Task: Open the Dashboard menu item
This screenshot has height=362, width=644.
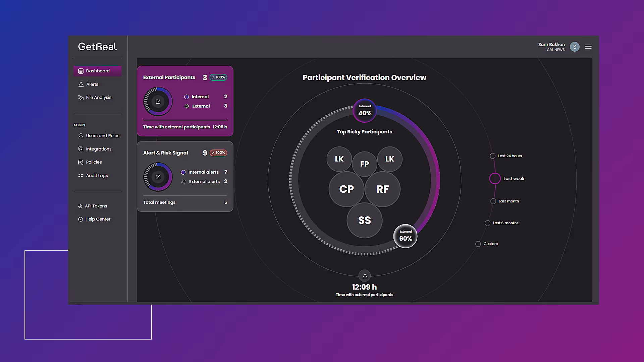Action: pyautogui.click(x=97, y=71)
